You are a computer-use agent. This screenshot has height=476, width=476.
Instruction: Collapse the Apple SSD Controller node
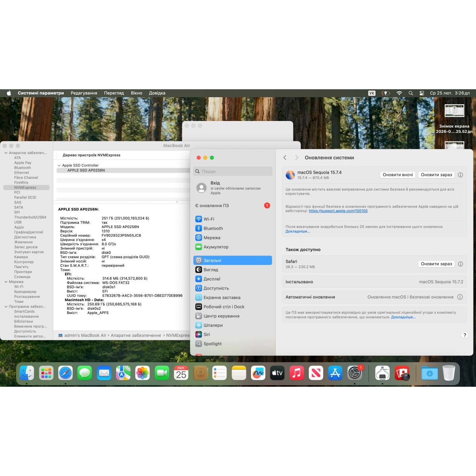tap(59, 165)
